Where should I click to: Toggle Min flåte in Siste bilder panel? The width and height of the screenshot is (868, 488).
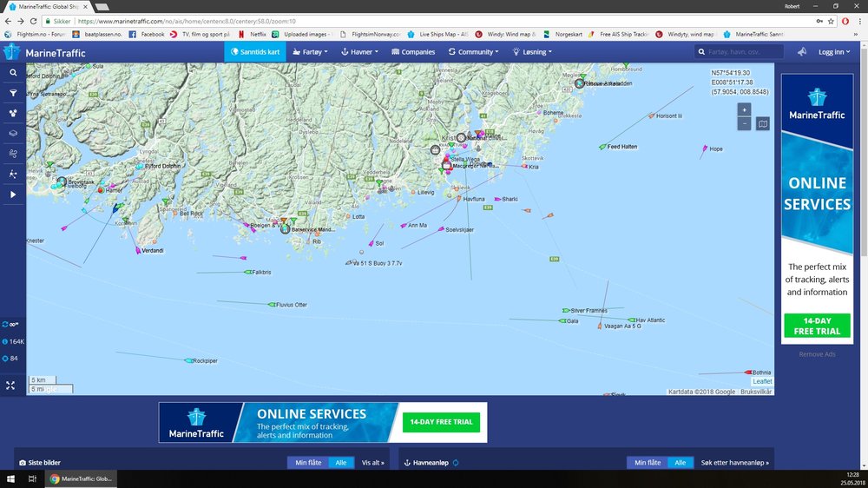(308, 463)
